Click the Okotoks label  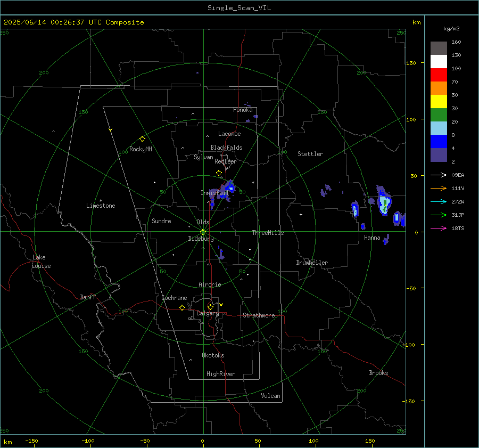[213, 355]
